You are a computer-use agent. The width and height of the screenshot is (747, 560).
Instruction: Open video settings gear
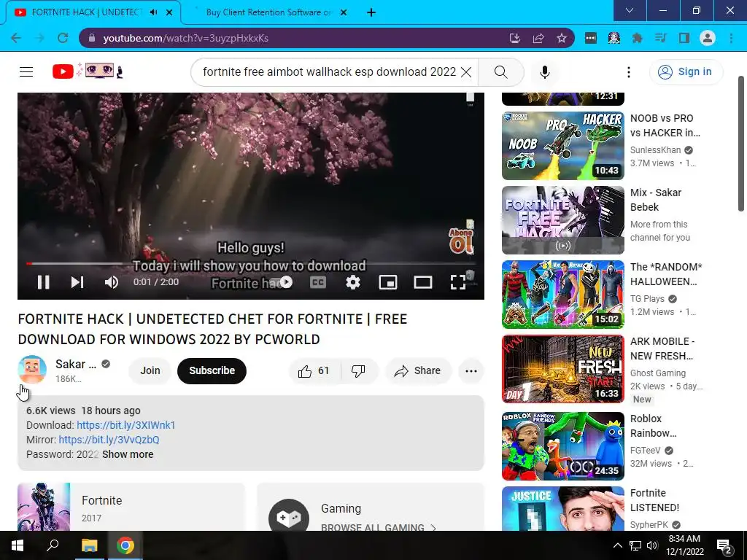tap(353, 282)
